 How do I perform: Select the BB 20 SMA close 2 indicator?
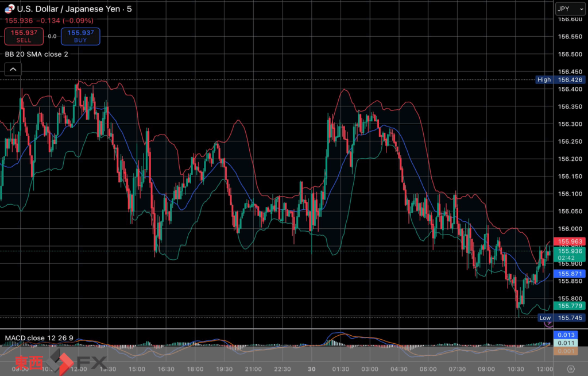click(x=37, y=54)
